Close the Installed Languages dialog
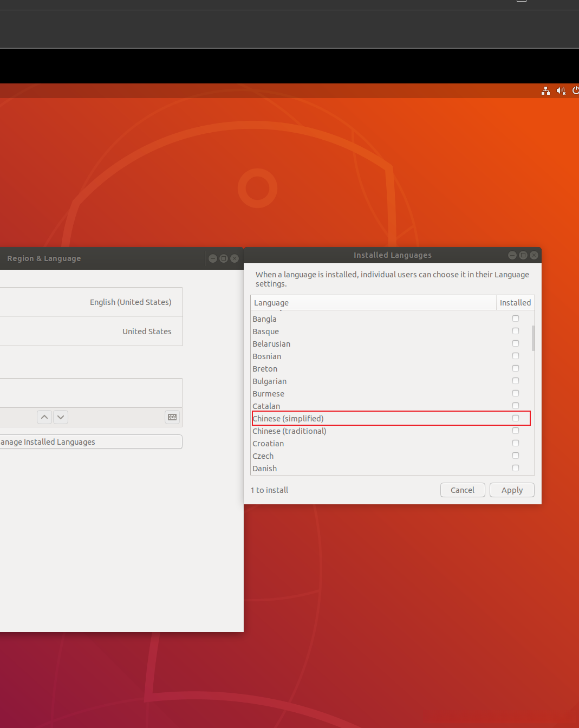 click(534, 255)
